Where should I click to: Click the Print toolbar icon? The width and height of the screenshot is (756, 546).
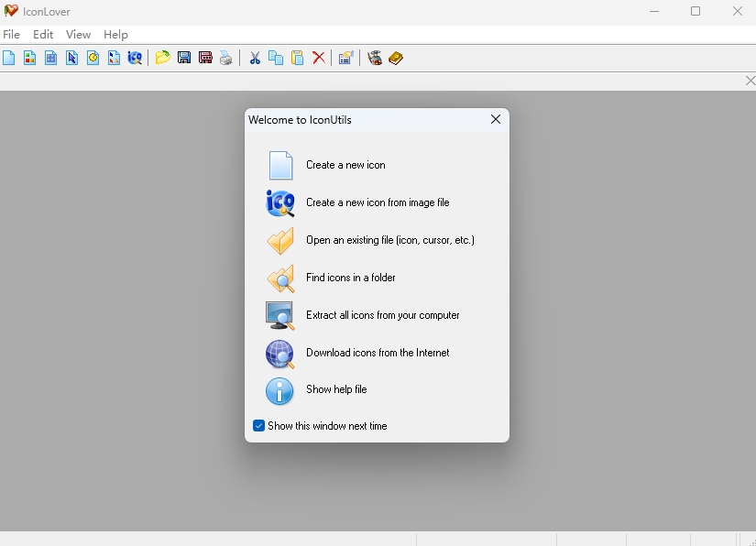[x=226, y=58]
